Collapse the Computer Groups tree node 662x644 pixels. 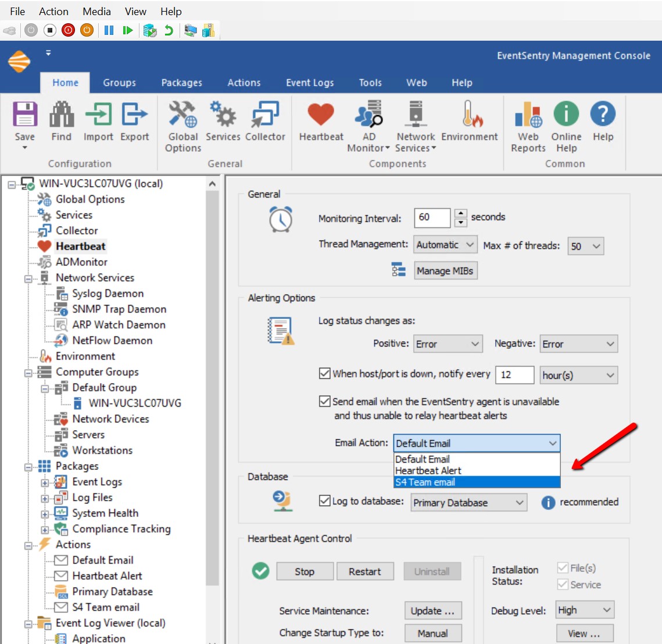[28, 373]
